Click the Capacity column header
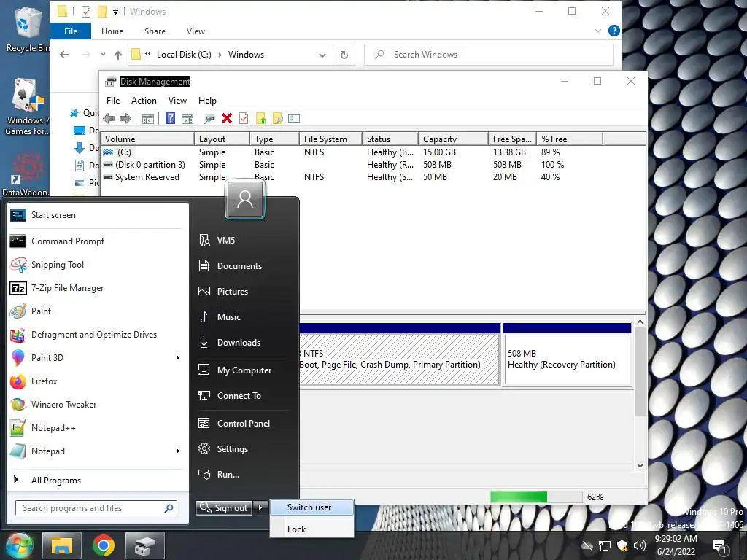The width and height of the screenshot is (747, 560). (x=453, y=139)
